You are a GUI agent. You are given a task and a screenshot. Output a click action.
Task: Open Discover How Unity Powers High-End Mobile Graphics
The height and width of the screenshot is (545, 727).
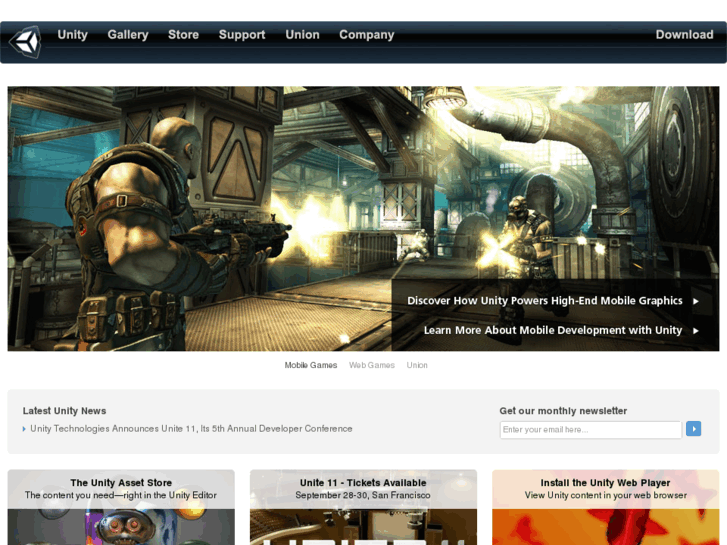[545, 301]
